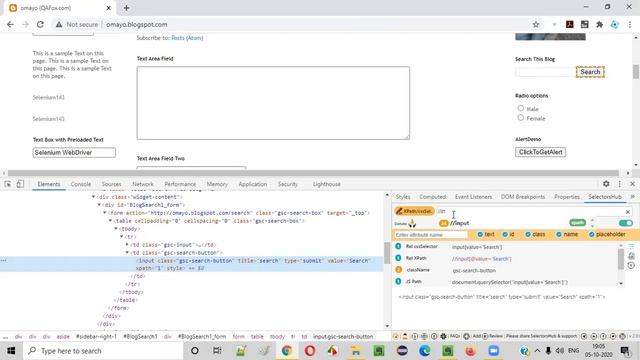Collapse the td class gsc-search-button node
The width and height of the screenshot is (640, 360).
click(x=127, y=253)
